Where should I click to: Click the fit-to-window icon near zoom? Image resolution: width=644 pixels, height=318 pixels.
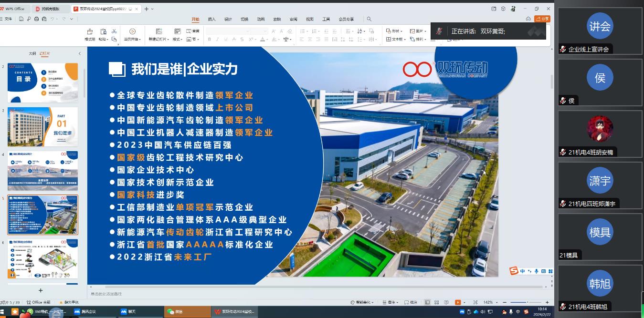pyautogui.click(x=475, y=302)
